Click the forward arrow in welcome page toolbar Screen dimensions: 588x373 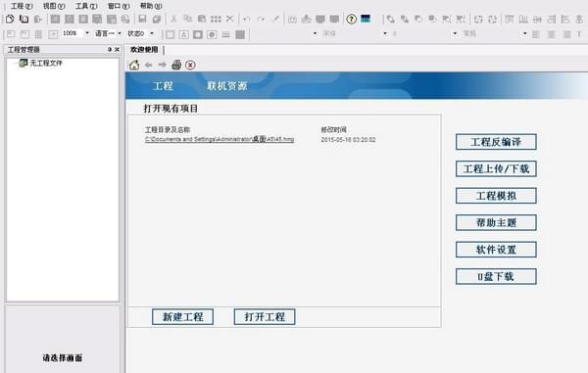[x=163, y=66]
